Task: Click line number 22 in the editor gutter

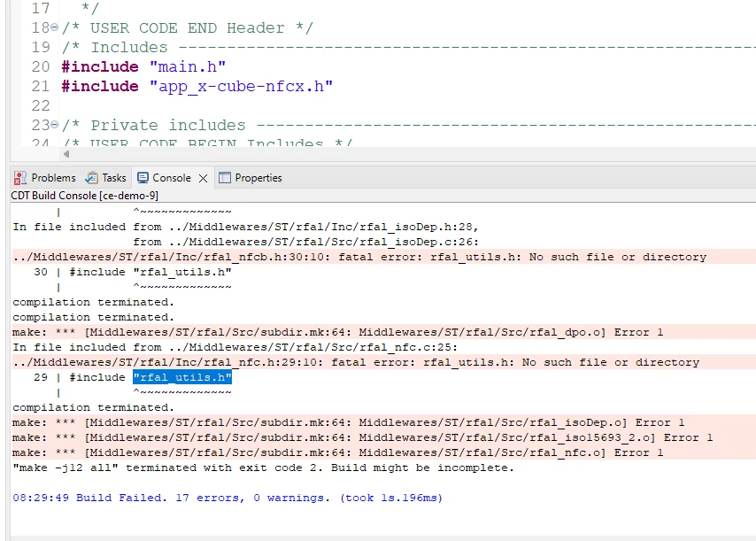Action: tap(41, 105)
